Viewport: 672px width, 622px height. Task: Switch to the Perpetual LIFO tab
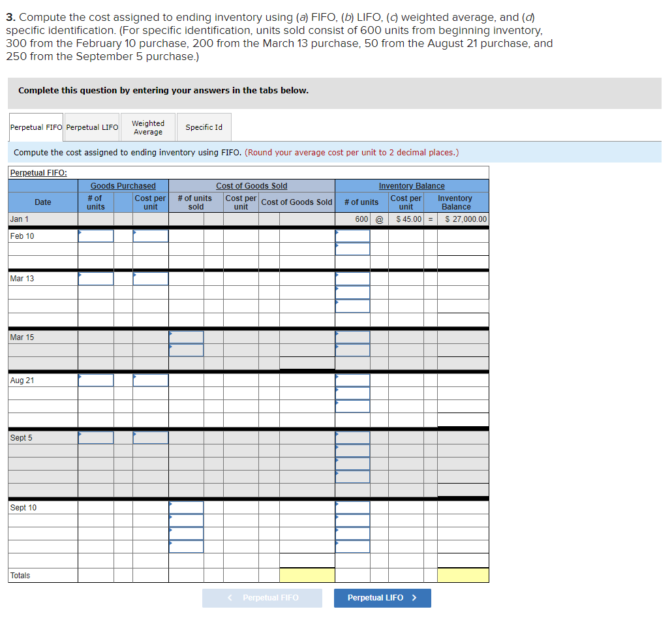91,127
